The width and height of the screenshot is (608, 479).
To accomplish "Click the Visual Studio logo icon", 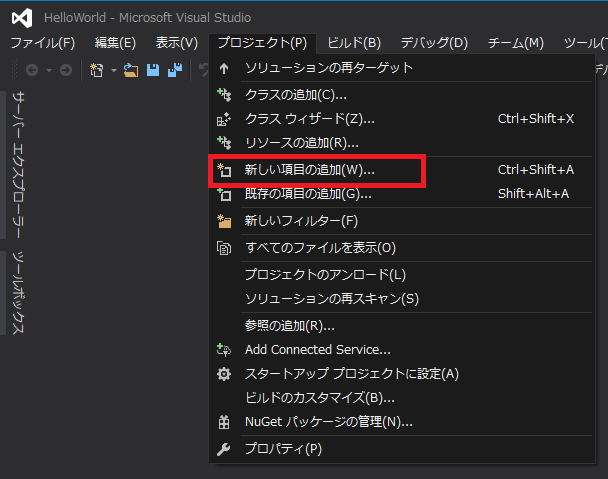I will pos(22,18).
